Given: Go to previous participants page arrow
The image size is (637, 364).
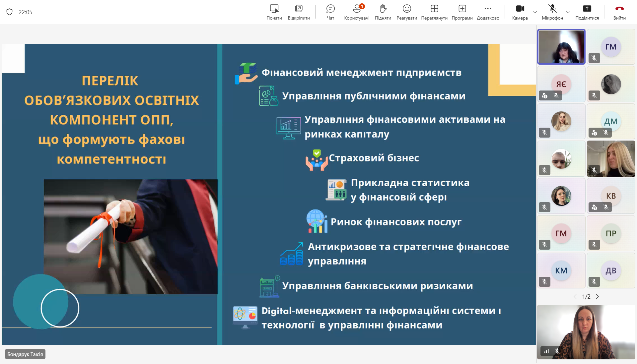Looking at the screenshot, I should [x=575, y=297].
